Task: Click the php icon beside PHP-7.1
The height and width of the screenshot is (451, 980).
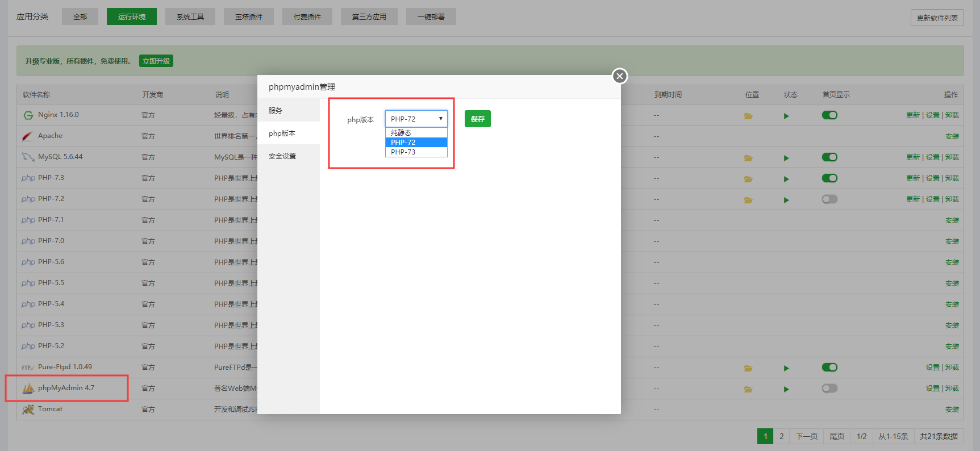Action: pyautogui.click(x=28, y=220)
